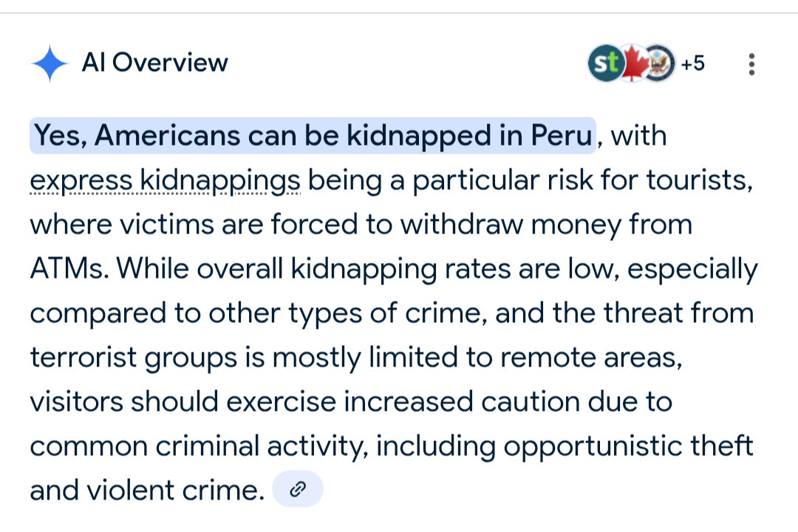Click the phrase "opportunistic theft"
The width and height of the screenshot is (798, 532).
628,446
